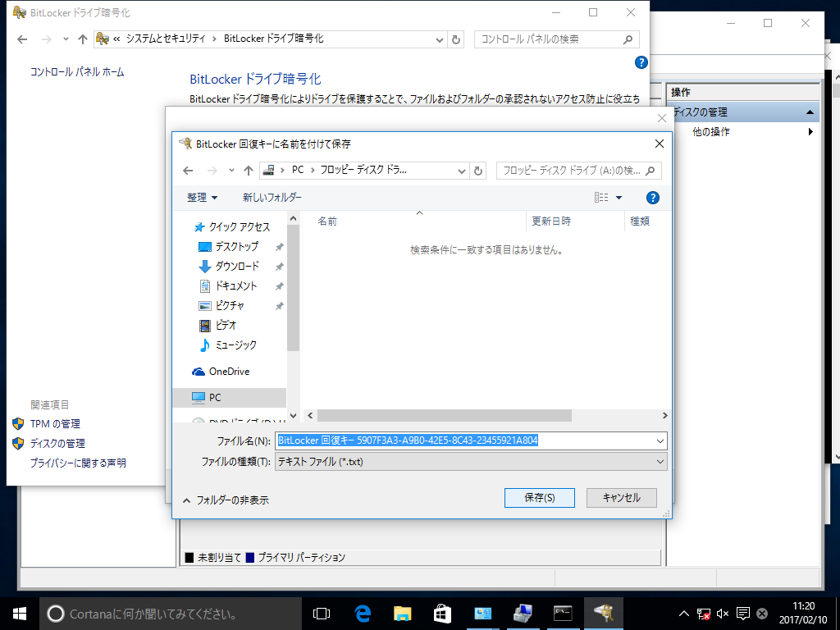This screenshot has height=630, width=840.
Task: Select ミュージック in navigation pane
Action: tap(235, 345)
